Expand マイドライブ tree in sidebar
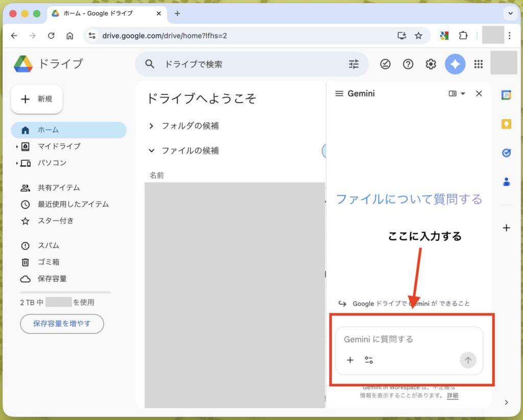 [x=17, y=147]
